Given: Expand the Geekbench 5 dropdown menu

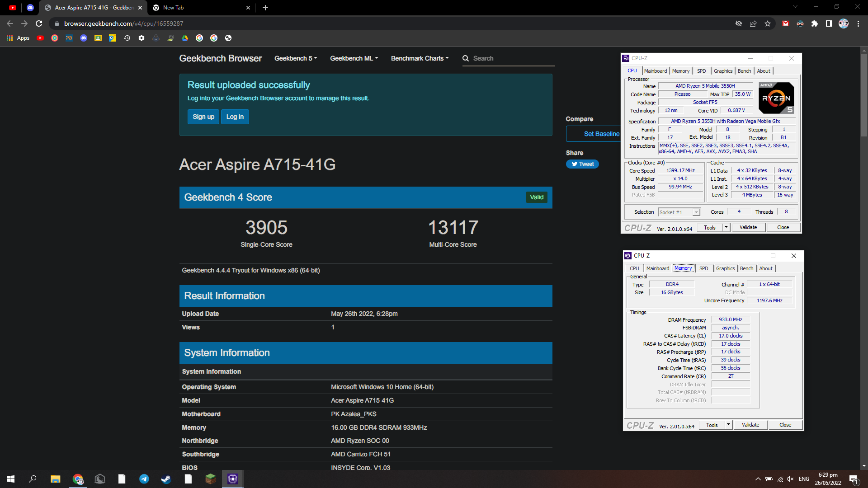Looking at the screenshot, I should (296, 58).
